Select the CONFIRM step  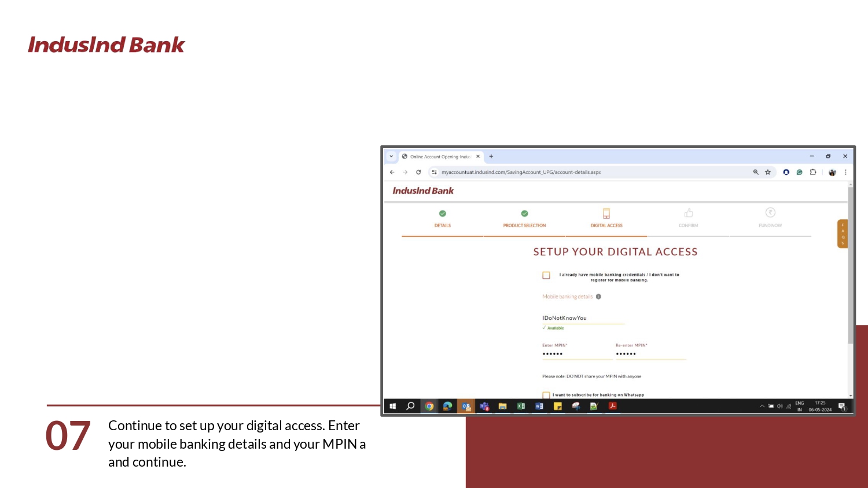tap(689, 219)
